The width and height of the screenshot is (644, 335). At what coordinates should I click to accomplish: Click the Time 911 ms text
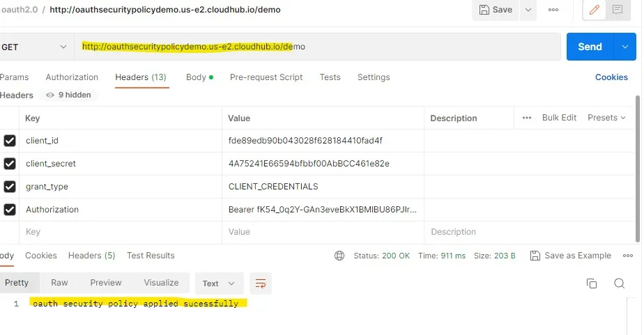click(x=442, y=256)
